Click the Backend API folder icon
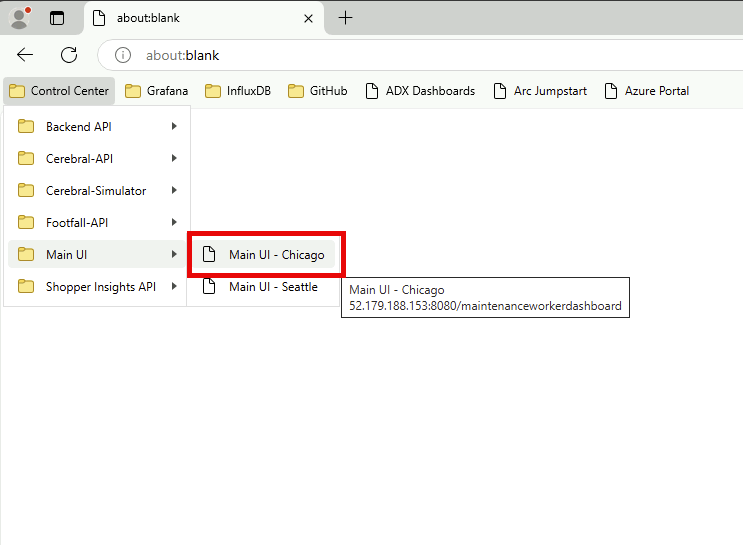The height and width of the screenshot is (545, 743). coord(26,127)
